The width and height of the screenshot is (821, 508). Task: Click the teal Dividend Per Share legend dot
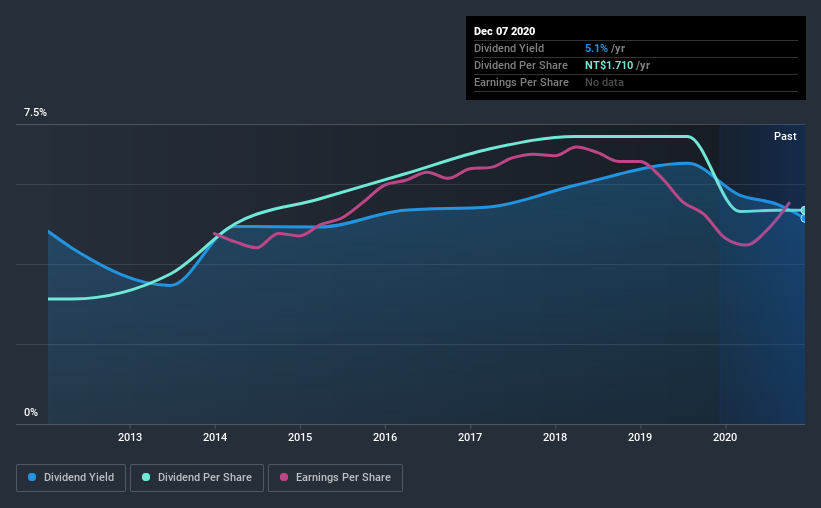(x=146, y=477)
